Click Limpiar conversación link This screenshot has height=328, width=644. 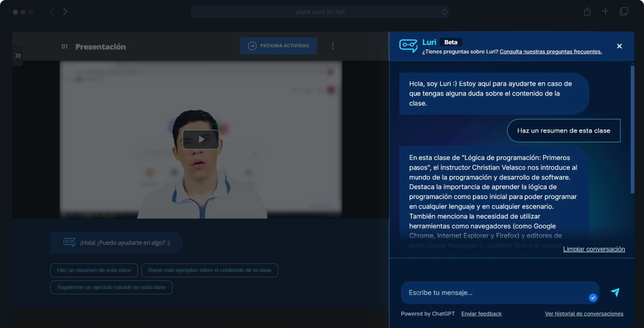coord(594,249)
